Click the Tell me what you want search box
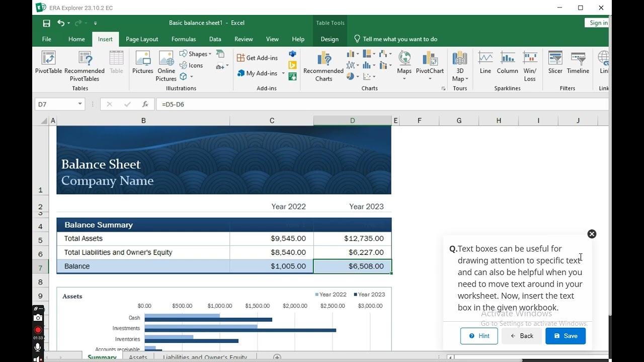Viewport: 644px width, 362px height. [x=395, y=39]
